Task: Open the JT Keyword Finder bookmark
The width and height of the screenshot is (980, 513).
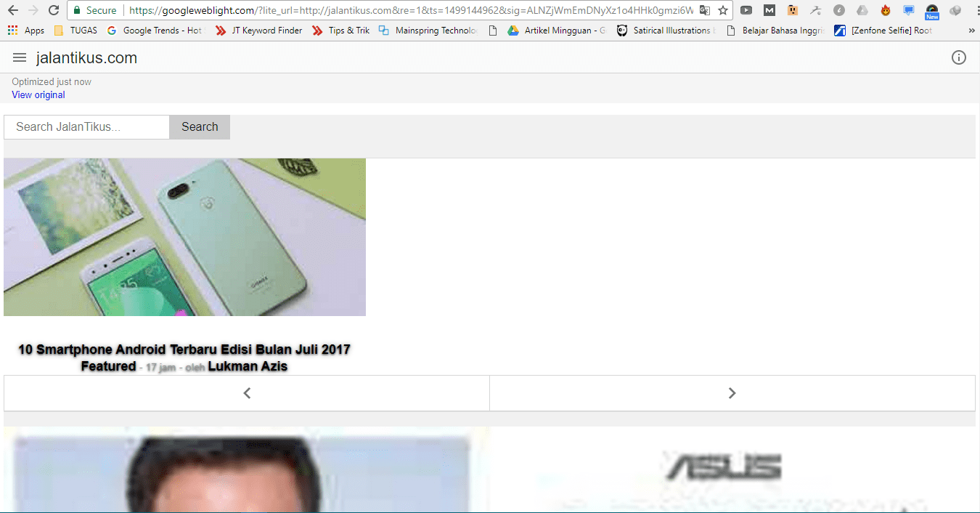Action: (x=259, y=31)
